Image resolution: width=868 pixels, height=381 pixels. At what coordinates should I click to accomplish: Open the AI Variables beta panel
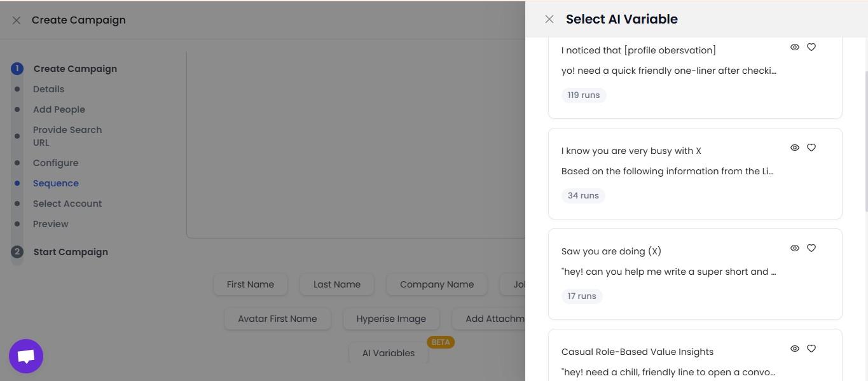pos(388,353)
